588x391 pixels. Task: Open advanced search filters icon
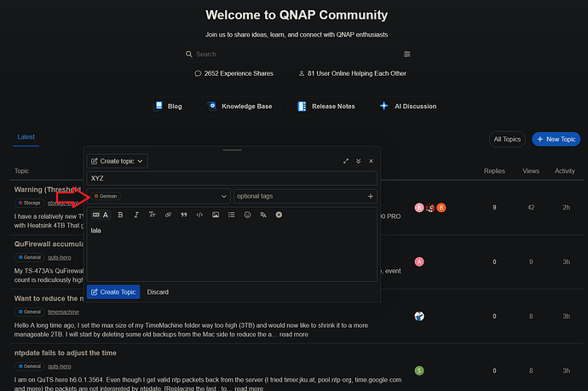[406, 55]
